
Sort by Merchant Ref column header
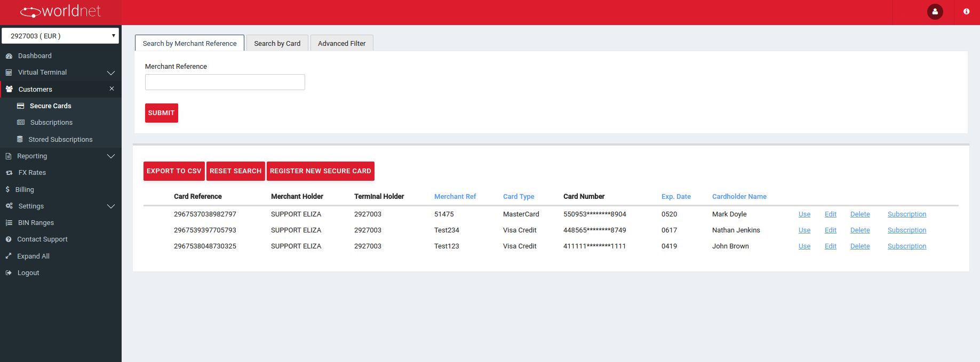pos(455,197)
